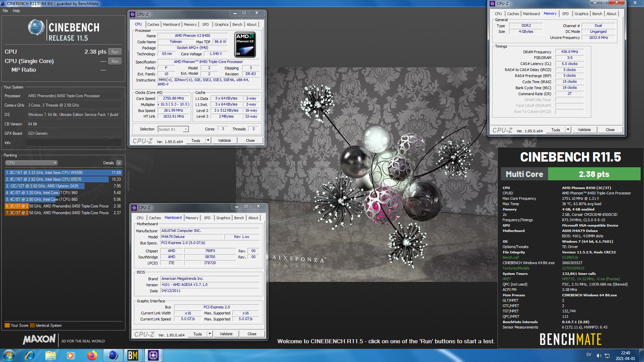Run the CPU Single Core test
The width and height of the screenshot is (644, 362).
[x=115, y=61]
